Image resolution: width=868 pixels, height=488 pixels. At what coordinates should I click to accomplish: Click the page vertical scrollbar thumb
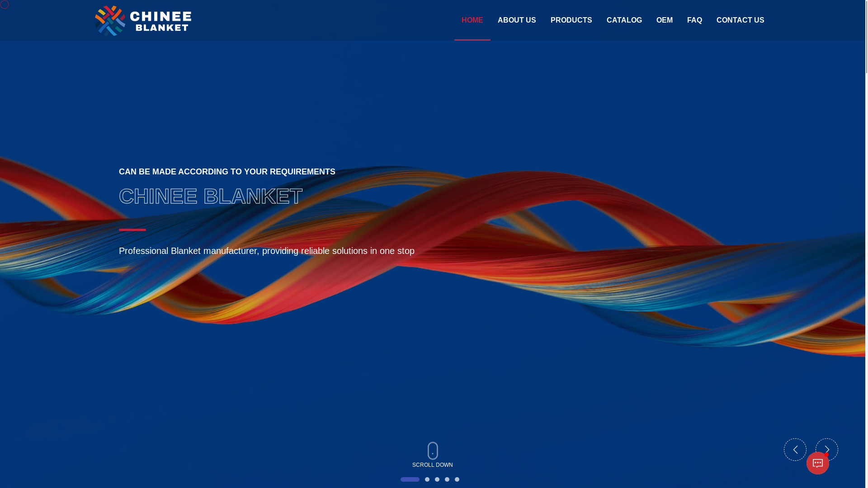point(867,37)
